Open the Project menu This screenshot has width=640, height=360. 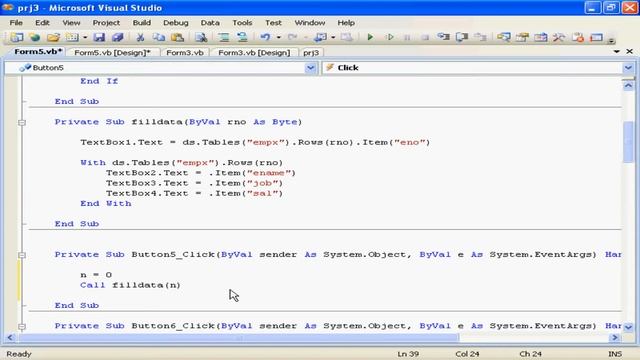(x=106, y=23)
